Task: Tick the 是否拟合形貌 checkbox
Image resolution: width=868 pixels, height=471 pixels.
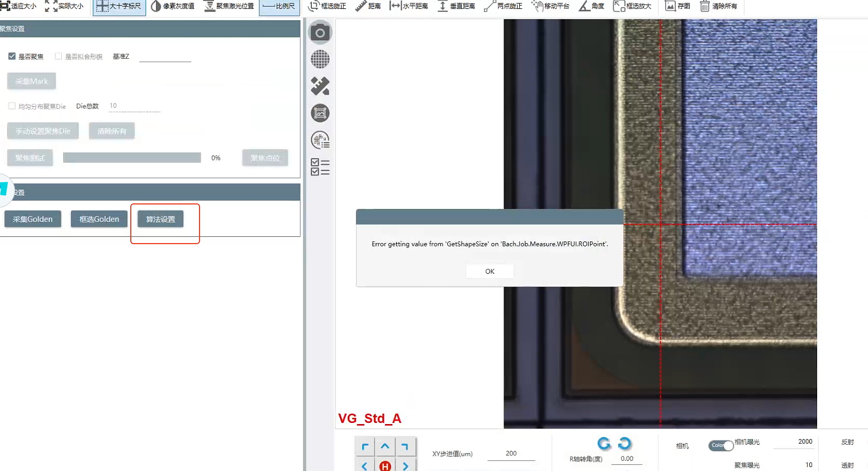Action: (x=59, y=56)
